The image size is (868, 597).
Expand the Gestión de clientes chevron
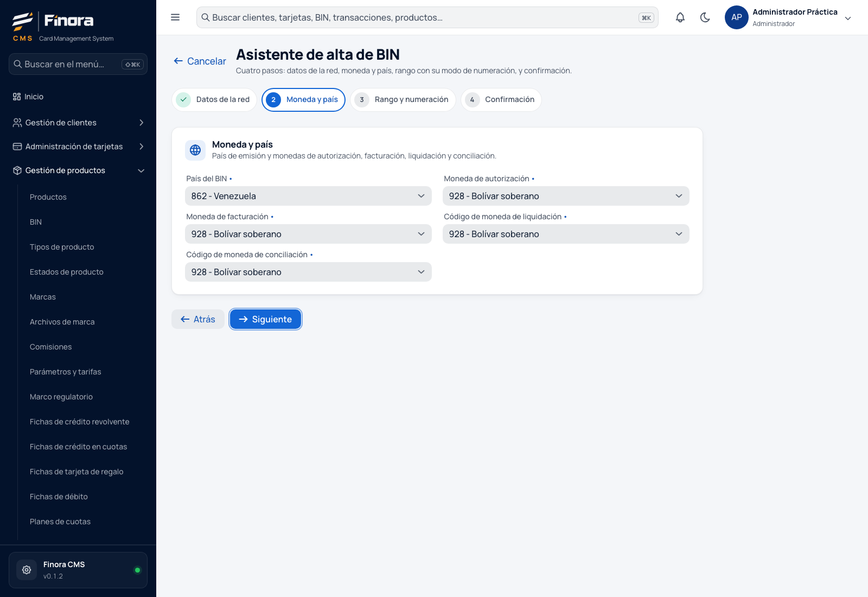click(142, 123)
